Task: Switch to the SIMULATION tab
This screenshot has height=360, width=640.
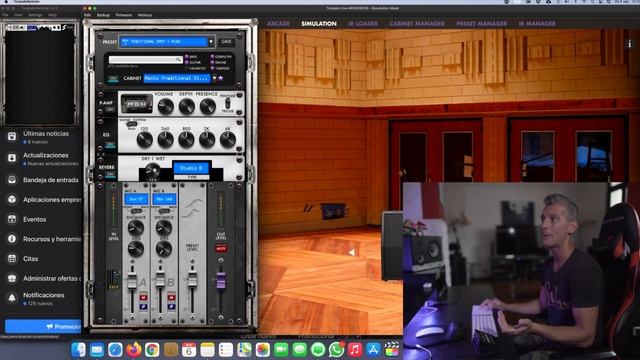Action: (x=319, y=24)
